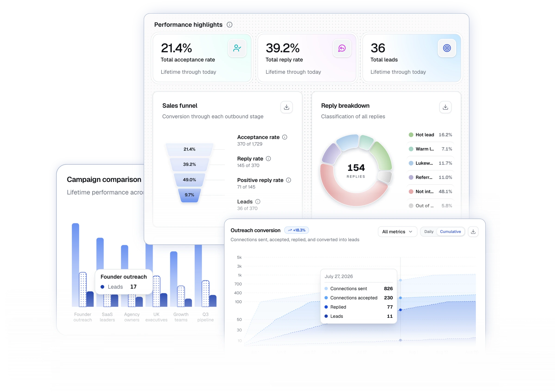Screen dimensions: 555x392
Task: Switch the chart to Cumulative view
Action: point(450,232)
